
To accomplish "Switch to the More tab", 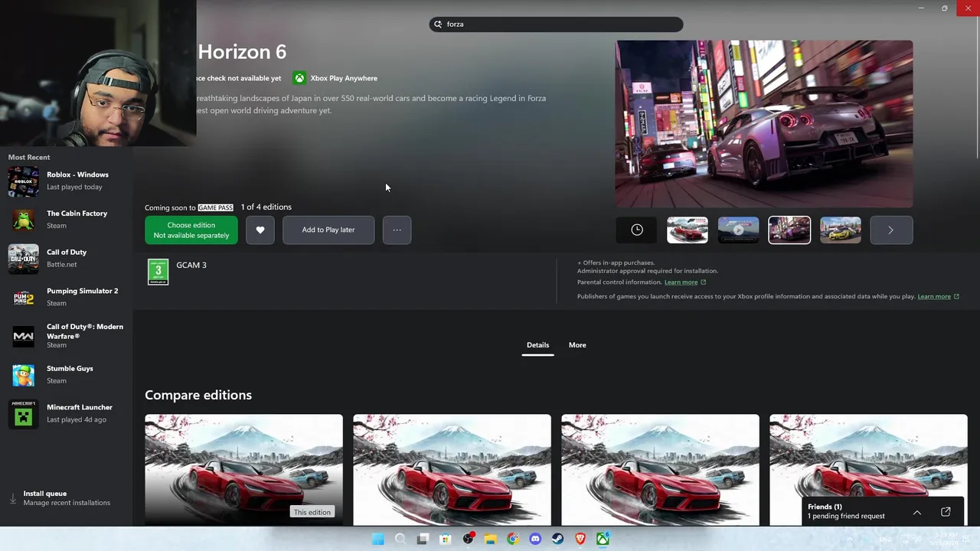I will [577, 345].
